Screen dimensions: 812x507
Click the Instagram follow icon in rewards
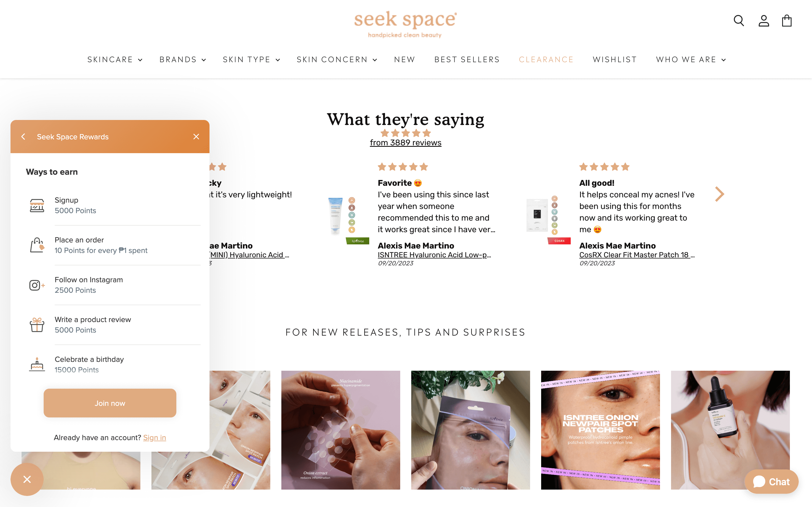tap(36, 284)
